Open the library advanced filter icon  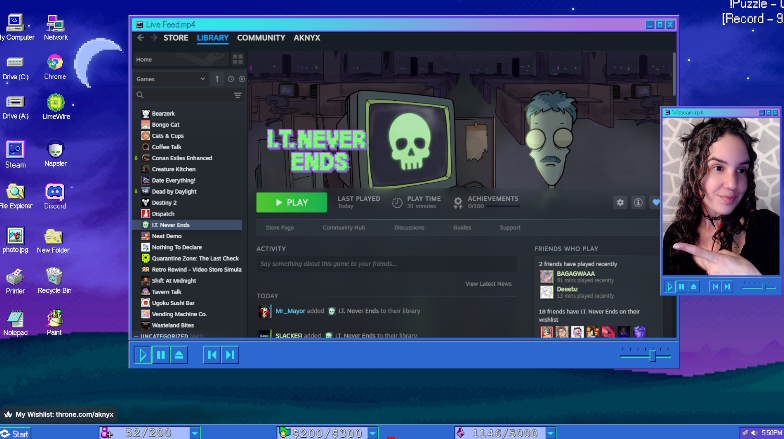[x=238, y=95]
